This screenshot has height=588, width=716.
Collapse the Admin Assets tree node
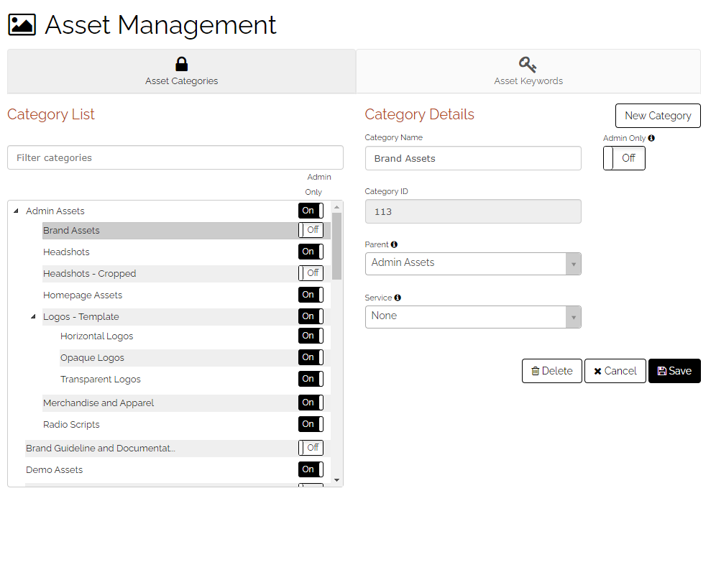[x=16, y=211]
